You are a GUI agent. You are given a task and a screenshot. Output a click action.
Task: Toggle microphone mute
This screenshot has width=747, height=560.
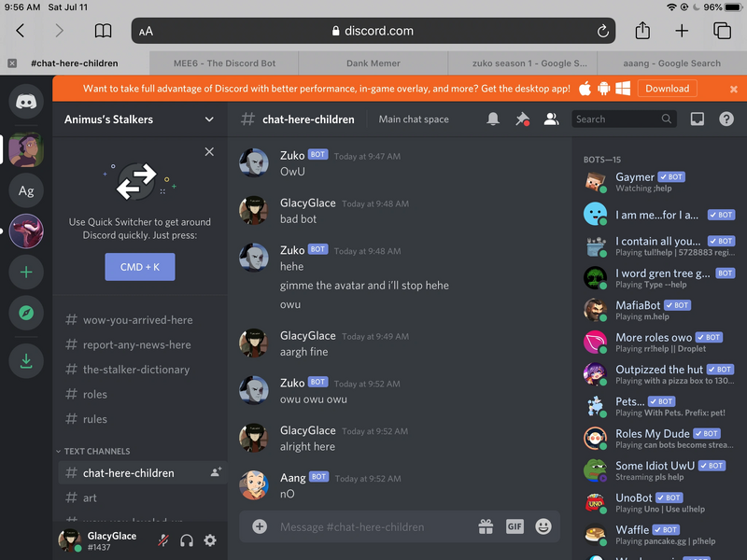(164, 540)
